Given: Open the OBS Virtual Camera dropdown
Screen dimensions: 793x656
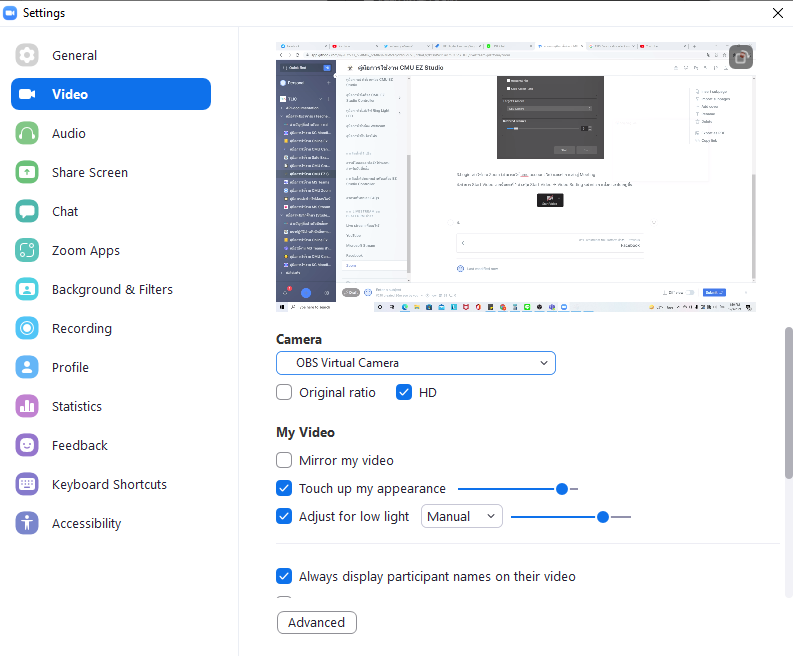Looking at the screenshot, I should (416, 363).
